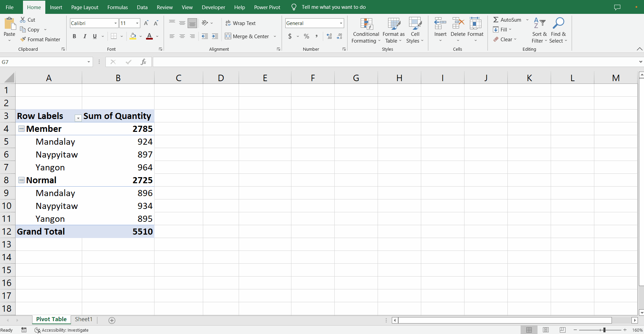Image resolution: width=644 pixels, height=334 pixels.
Task: Collapse the ribbon with the chevron
Action: click(x=640, y=49)
